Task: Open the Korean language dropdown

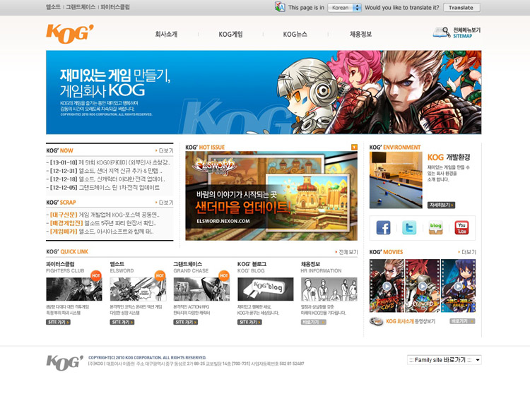Action: 344,8
